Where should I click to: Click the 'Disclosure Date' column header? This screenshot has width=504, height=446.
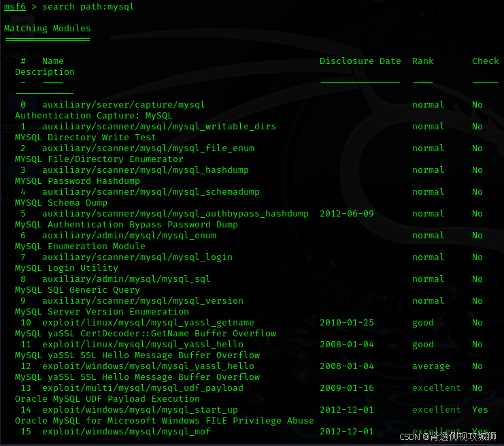tap(360, 61)
